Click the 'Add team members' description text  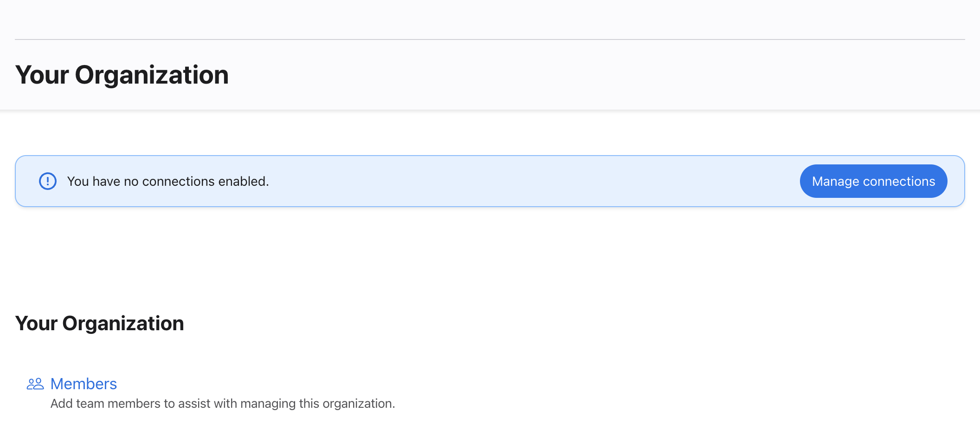(x=223, y=404)
